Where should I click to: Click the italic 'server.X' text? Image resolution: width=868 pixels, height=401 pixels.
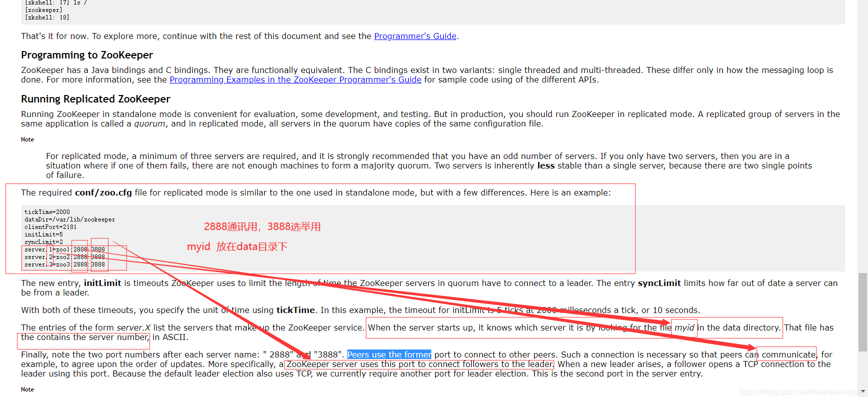click(133, 327)
